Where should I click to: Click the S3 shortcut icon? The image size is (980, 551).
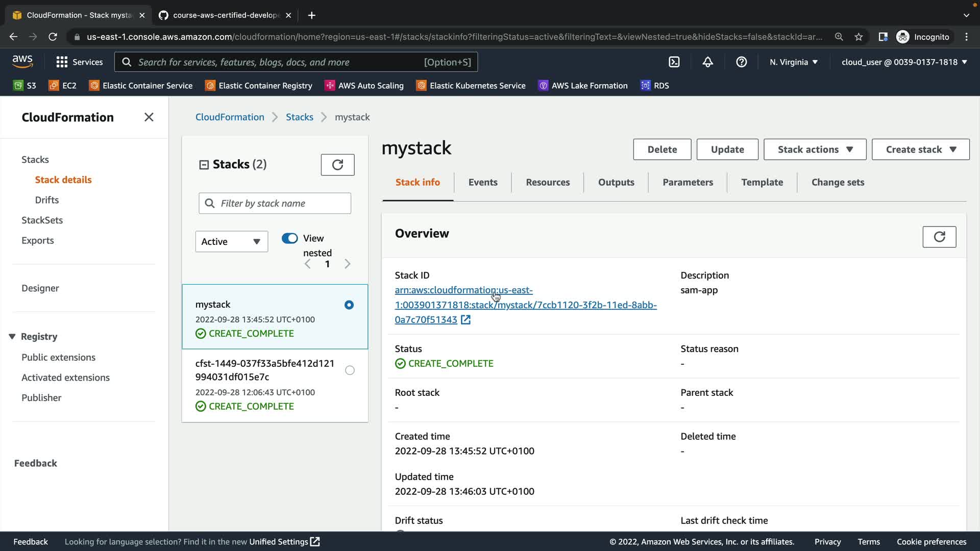pyautogui.click(x=18, y=86)
